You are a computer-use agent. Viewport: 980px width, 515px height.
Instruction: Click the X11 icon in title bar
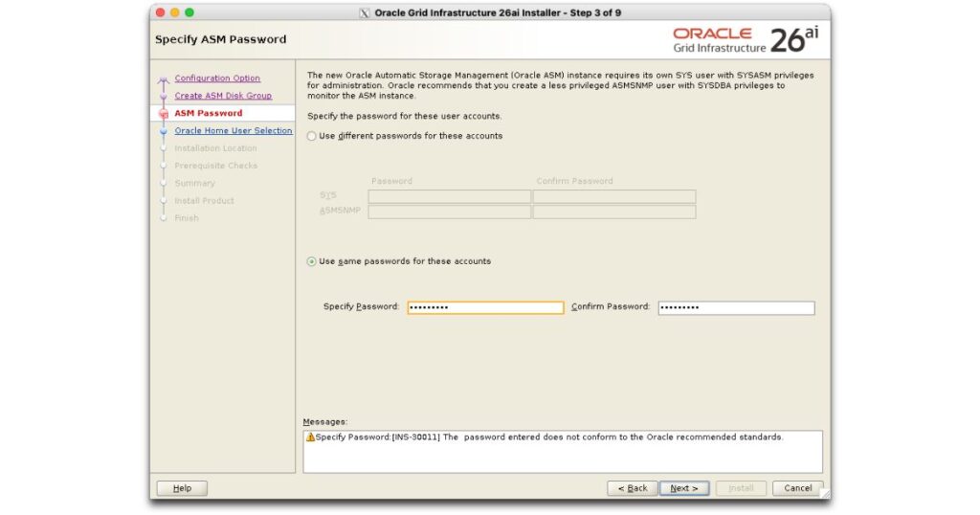pos(365,13)
